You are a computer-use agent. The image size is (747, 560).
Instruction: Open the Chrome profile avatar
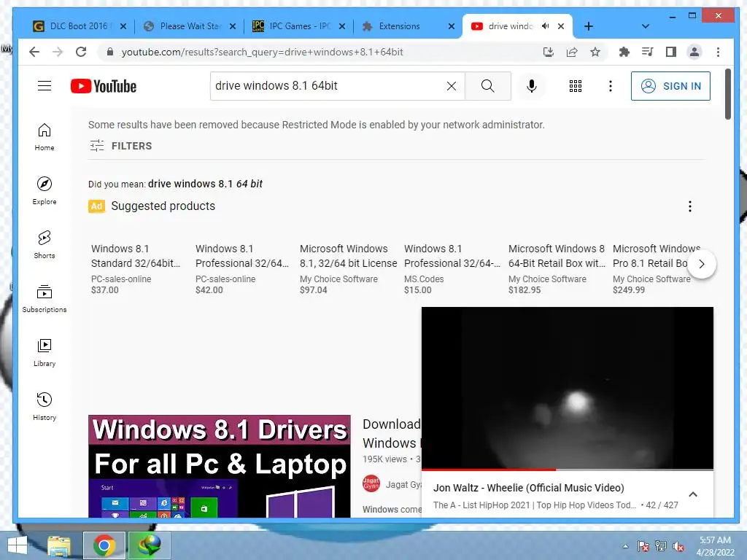694,52
